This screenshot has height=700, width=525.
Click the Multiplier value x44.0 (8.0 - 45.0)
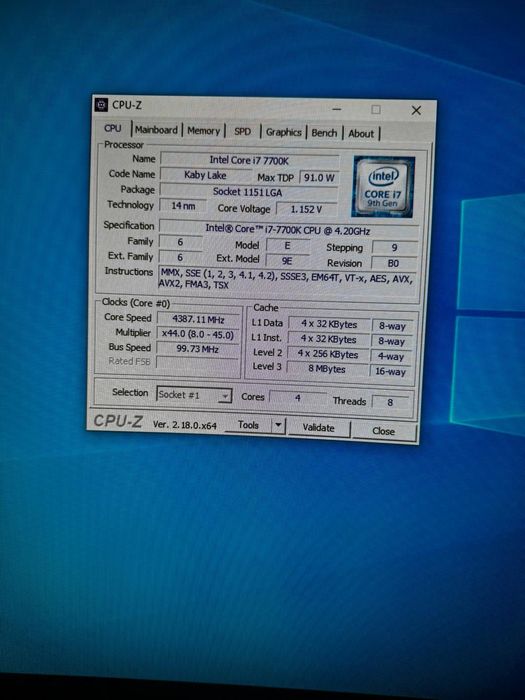click(198, 334)
